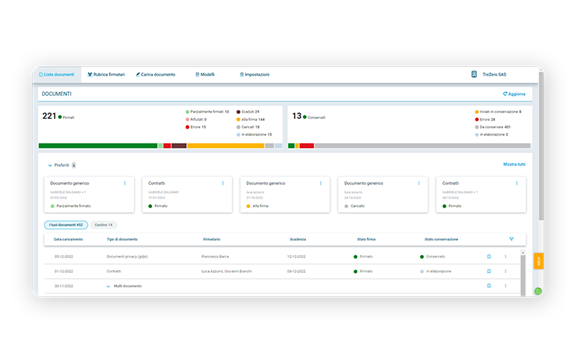Click the Aggiorna refresh link
Screen dimensions: 576x362
click(514, 94)
